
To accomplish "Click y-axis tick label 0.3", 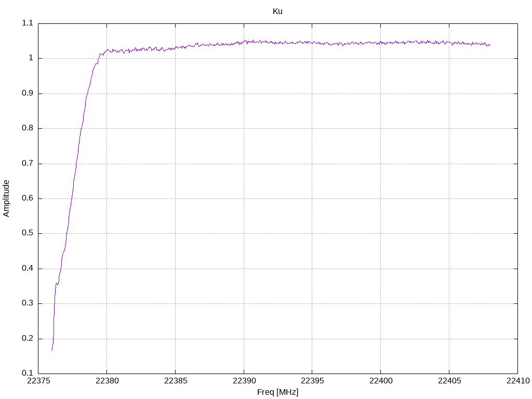I will (x=28, y=303).
